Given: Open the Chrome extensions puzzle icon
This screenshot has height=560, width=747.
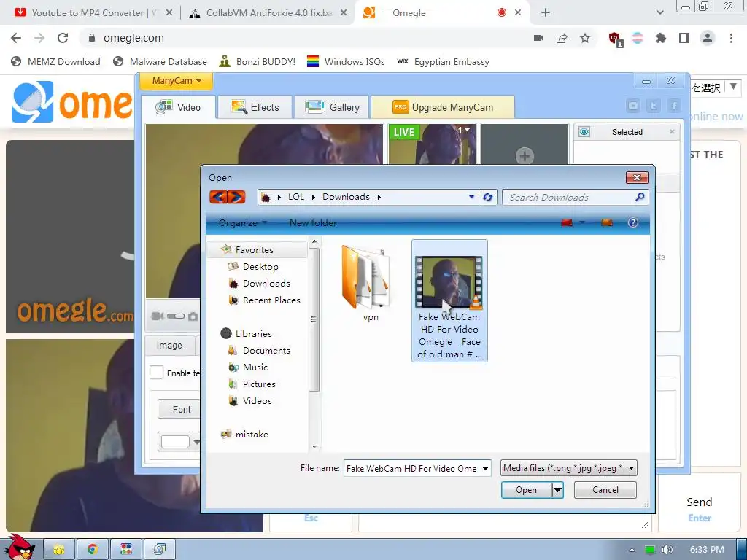Looking at the screenshot, I should [x=660, y=38].
